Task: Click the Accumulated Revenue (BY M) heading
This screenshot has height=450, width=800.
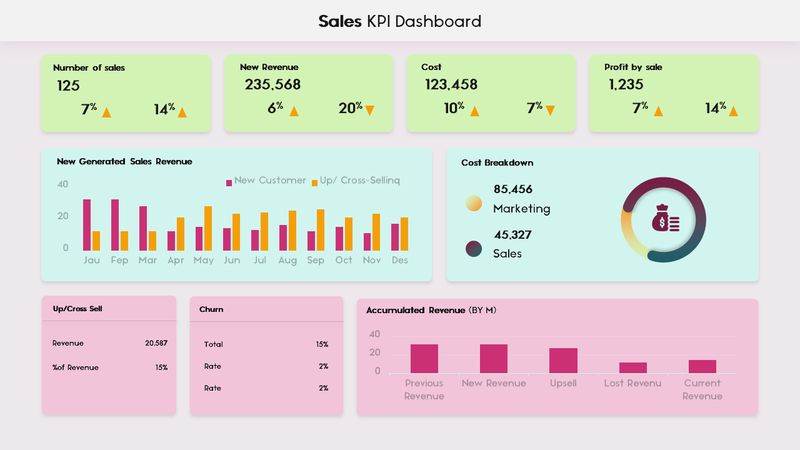Action: pos(431,310)
